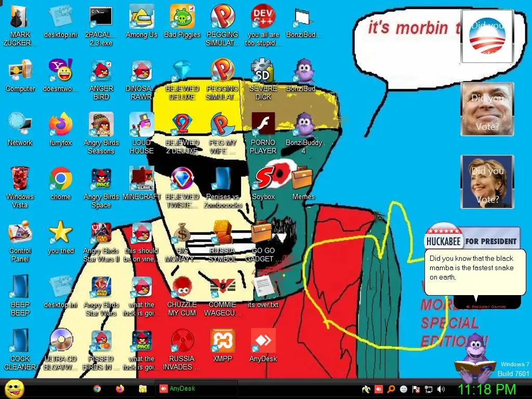Select the Network desktop icon
532x399 pixels.
tap(20, 124)
